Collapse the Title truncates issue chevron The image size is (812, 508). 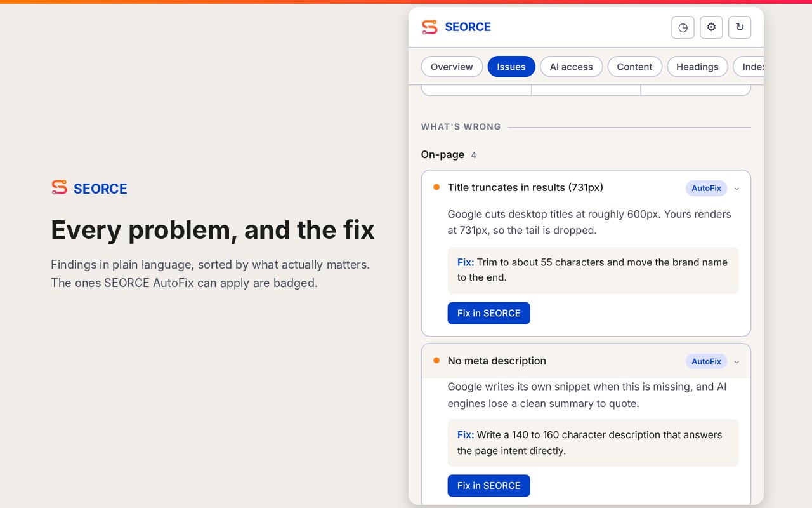pos(737,189)
